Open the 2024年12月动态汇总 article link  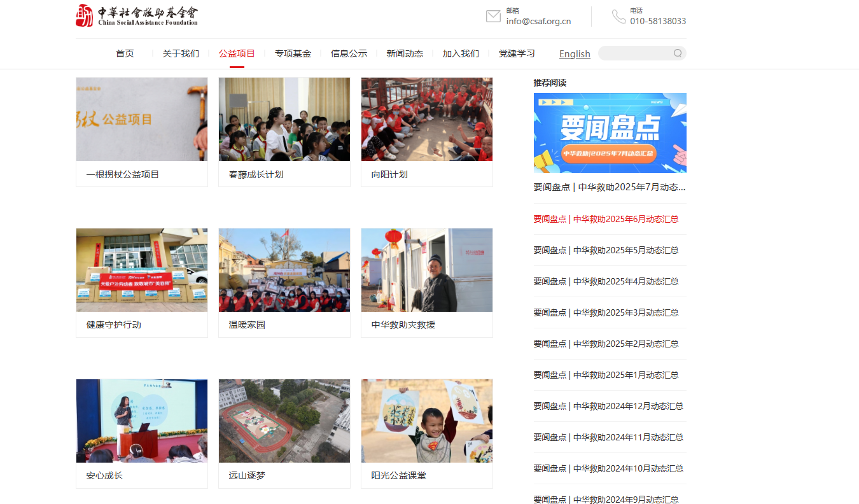coord(608,406)
